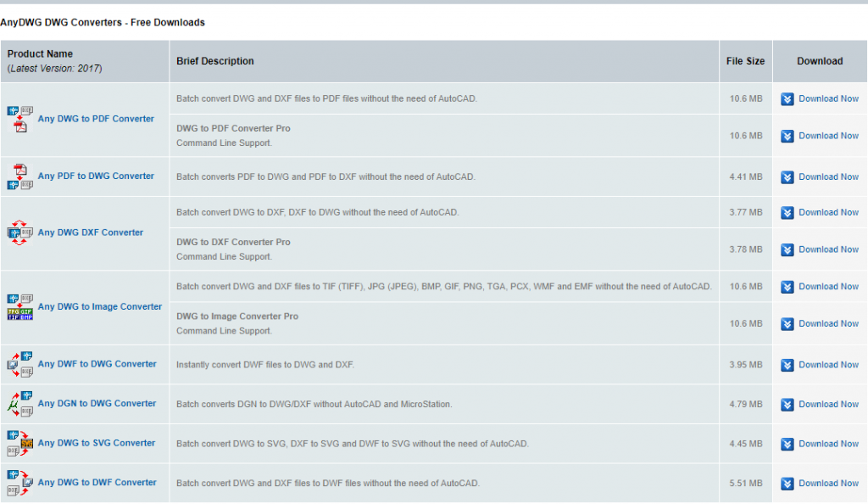Download Now for Any DWG to DWF Converter
Image resolution: width=868 pixels, height=504 pixels.
(x=828, y=483)
